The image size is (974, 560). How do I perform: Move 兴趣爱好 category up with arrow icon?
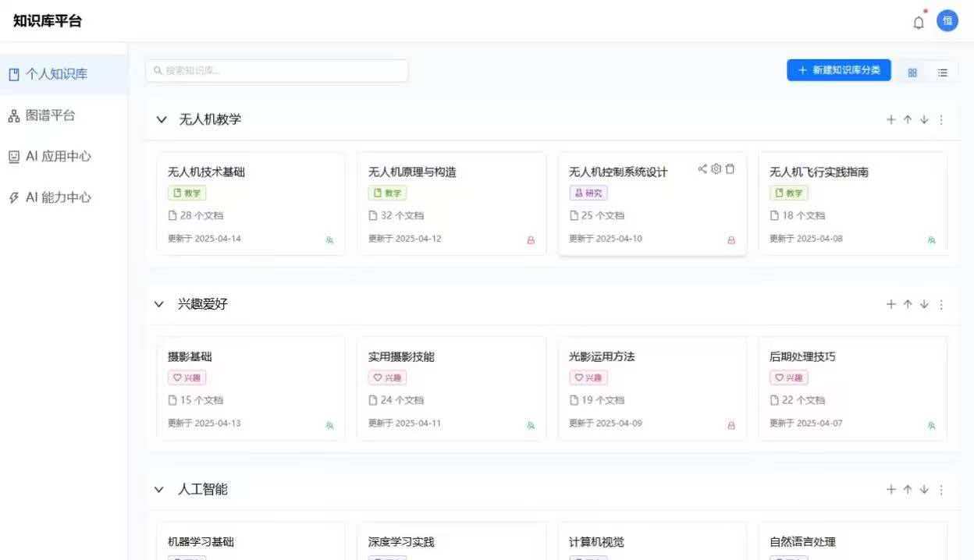(x=908, y=304)
